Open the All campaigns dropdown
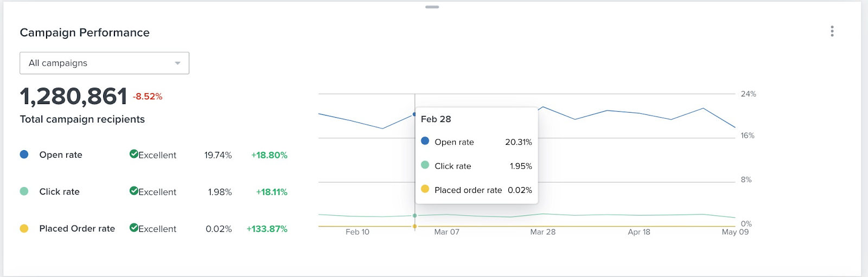Image resolution: width=868 pixels, height=277 pixels. click(104, 63)
